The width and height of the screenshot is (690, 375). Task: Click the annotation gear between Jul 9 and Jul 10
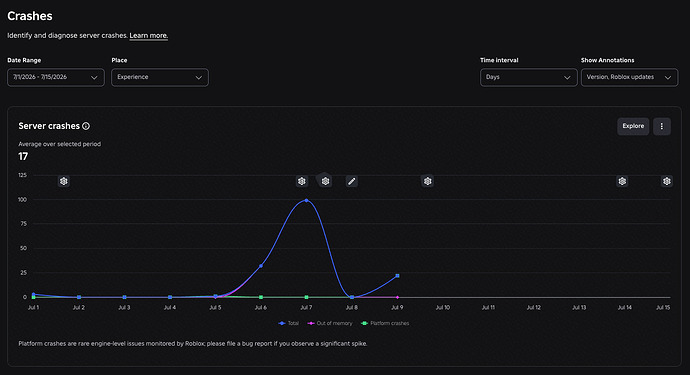427,181
